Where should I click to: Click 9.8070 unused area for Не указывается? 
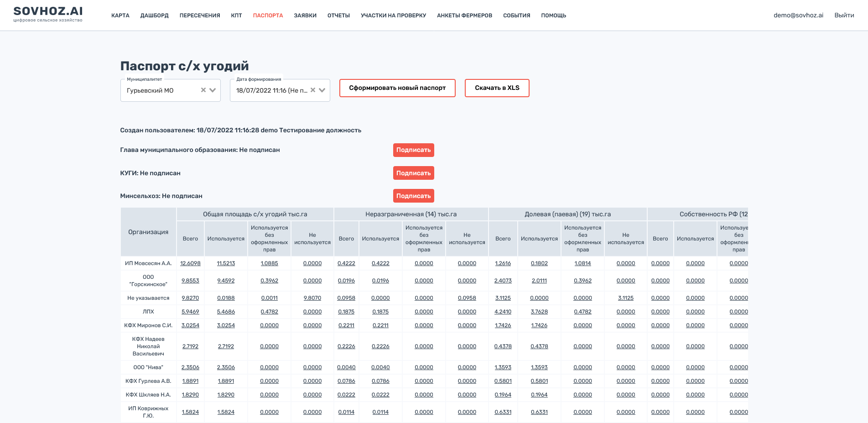[x=312, y=298]
